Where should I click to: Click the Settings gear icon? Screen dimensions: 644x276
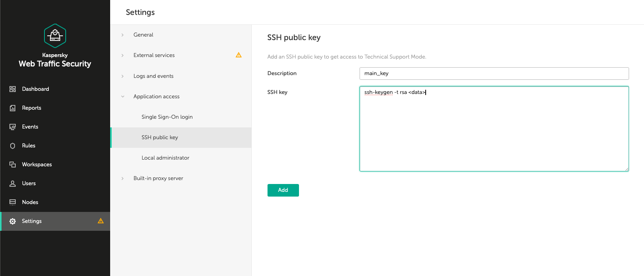tap(13, 221)
